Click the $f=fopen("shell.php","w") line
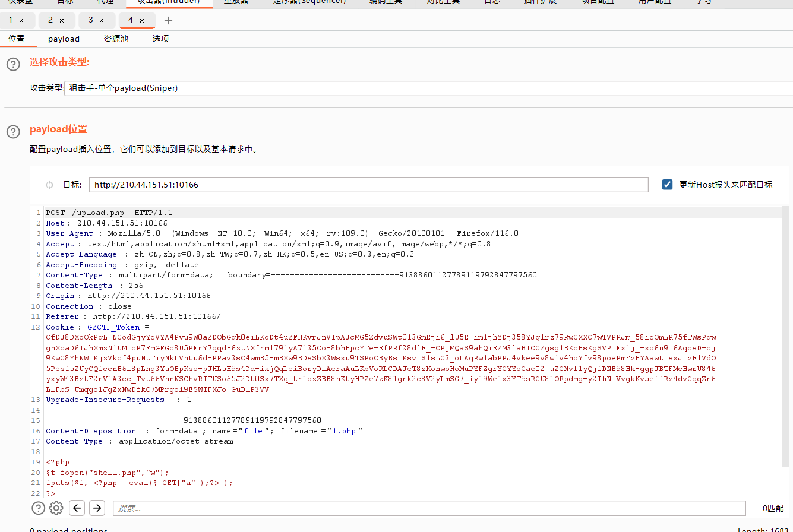 [108, 473]
